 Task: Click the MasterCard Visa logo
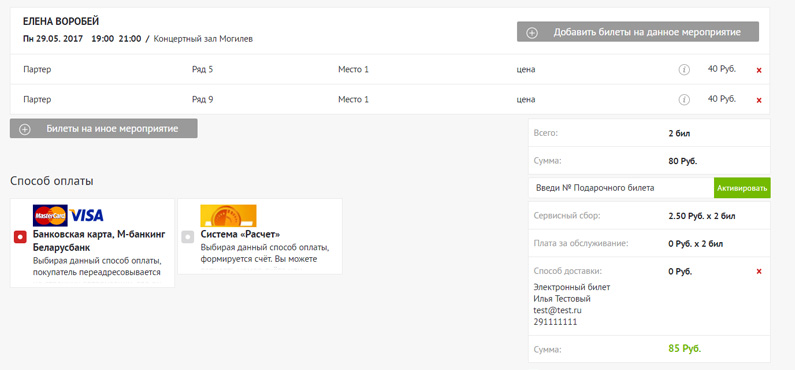click(68, 215)
